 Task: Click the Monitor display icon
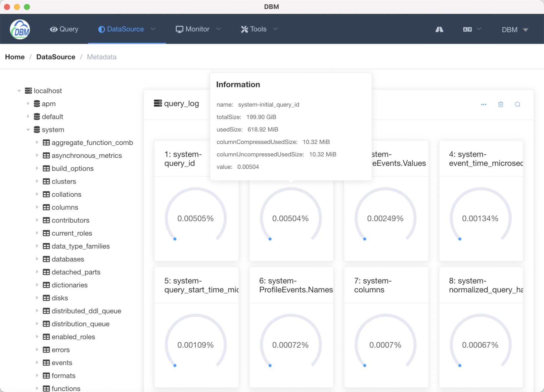[180, 29]
